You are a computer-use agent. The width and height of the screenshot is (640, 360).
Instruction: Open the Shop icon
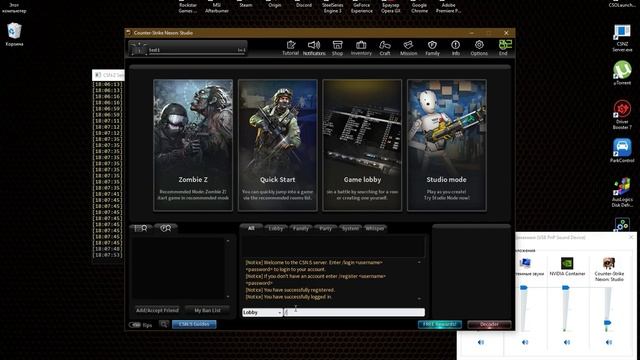(x=338, y=48)
